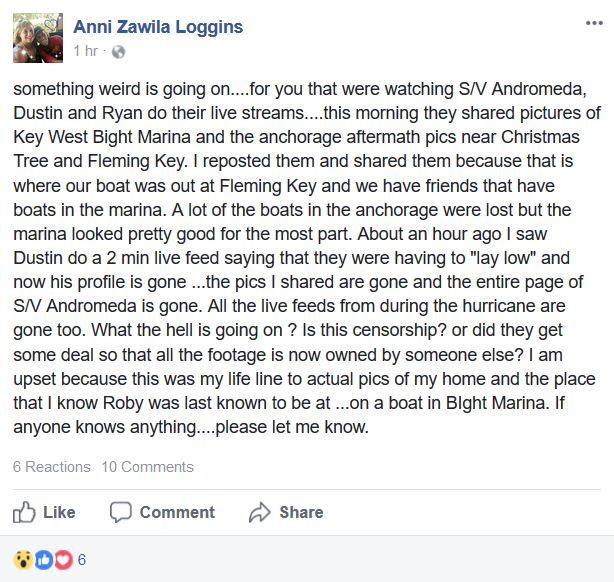
Task: Open Anni Zawila Loggins profile picture
Action: pos(38,38)
